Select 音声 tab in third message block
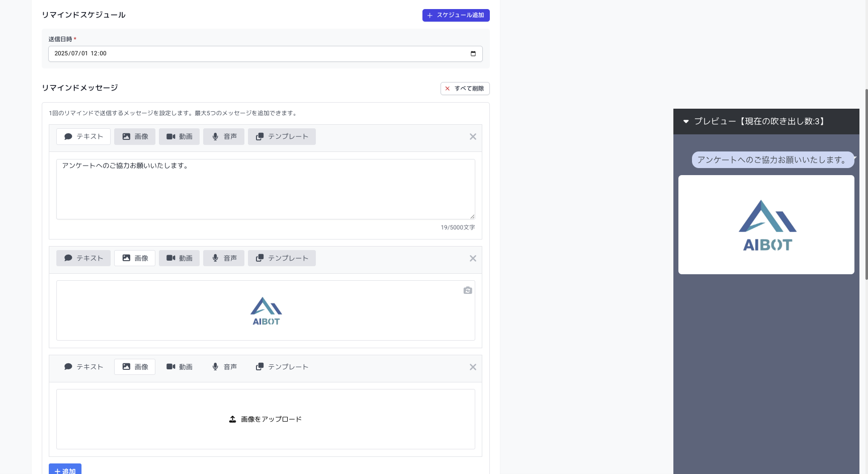This screenshot has width=868, height=474. [224, 367]
